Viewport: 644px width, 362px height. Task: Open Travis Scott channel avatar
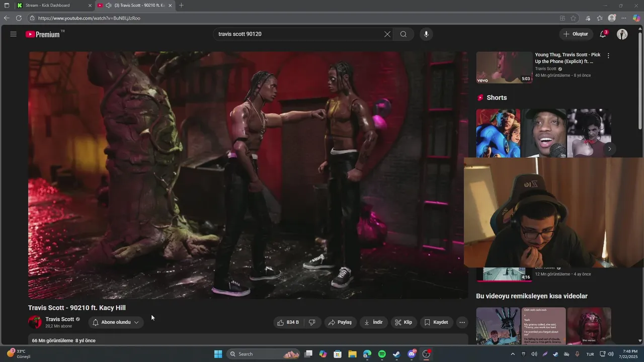pos(35,322)
